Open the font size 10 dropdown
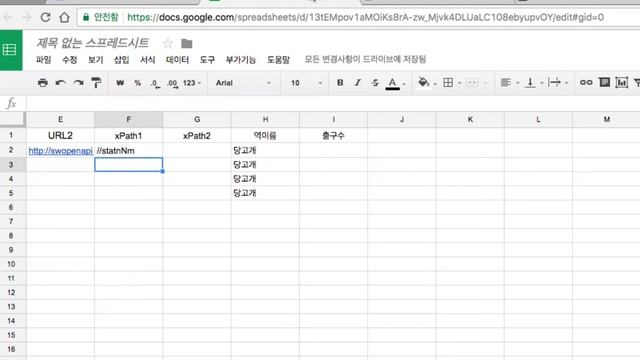 click(307, 83)
